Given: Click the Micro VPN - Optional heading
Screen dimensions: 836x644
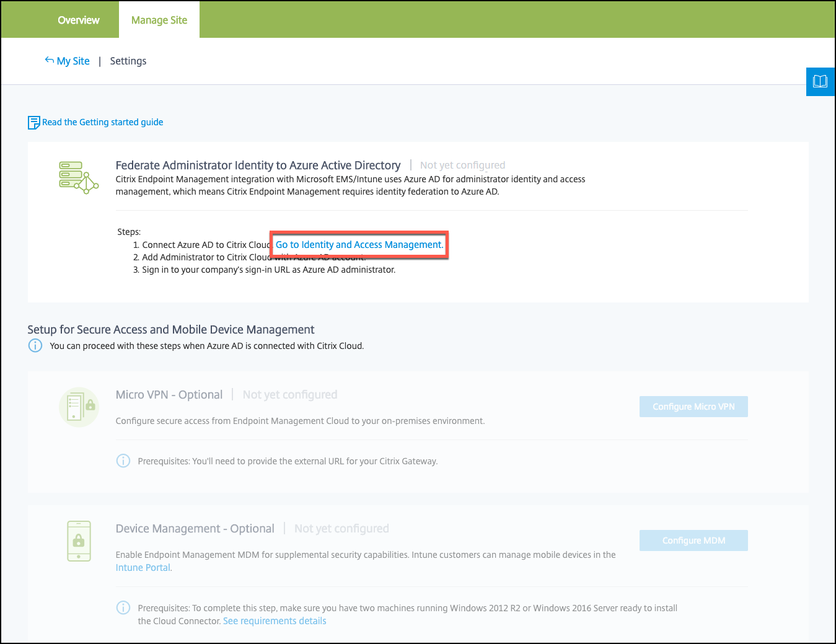Looking at the screenshot, I should pyautogui.click(x=169, y=395).
